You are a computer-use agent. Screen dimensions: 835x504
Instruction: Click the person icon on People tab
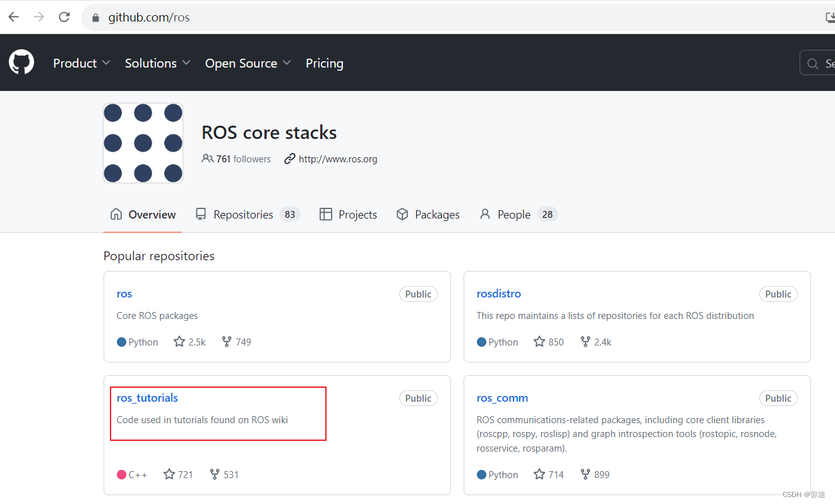click(485, 214)
